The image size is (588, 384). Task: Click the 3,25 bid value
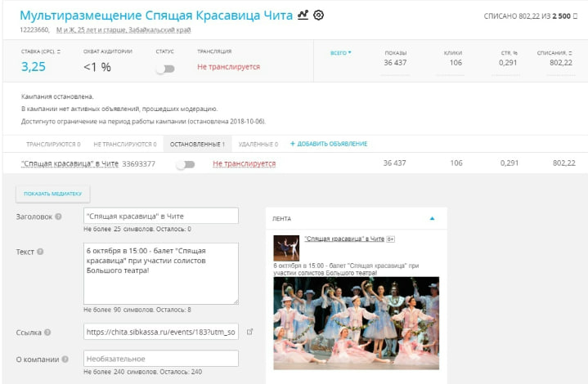click(x=34, y=67)
